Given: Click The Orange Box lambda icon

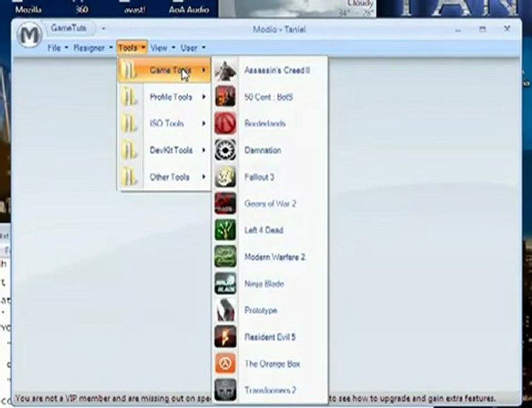Looking at the screenshot, I should (225, 364).
